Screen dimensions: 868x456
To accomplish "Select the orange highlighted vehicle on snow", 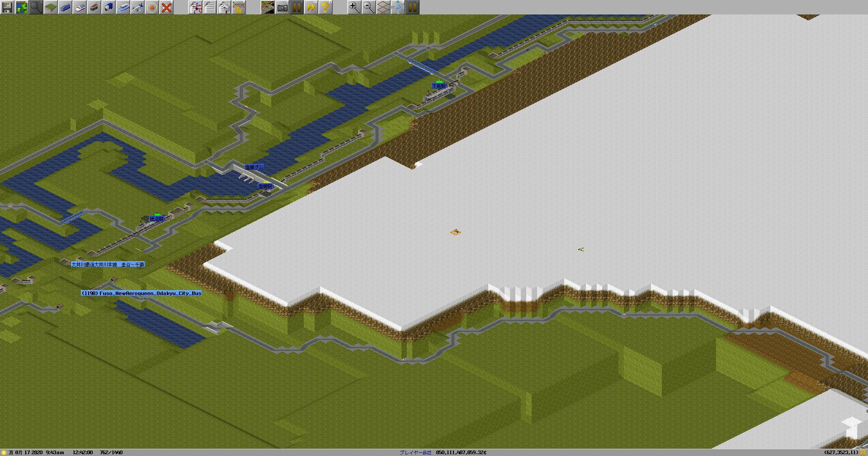I will [456, 232].
